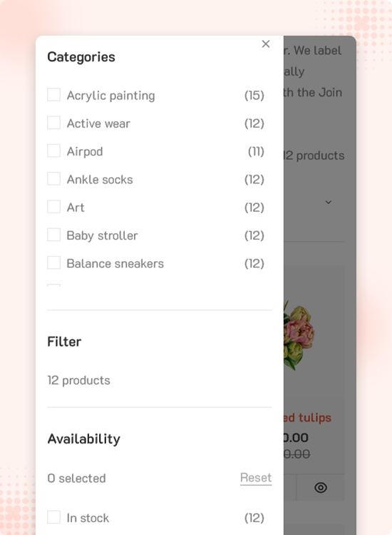
Task: Open the tulips product title link
Action: click(307, 417)
